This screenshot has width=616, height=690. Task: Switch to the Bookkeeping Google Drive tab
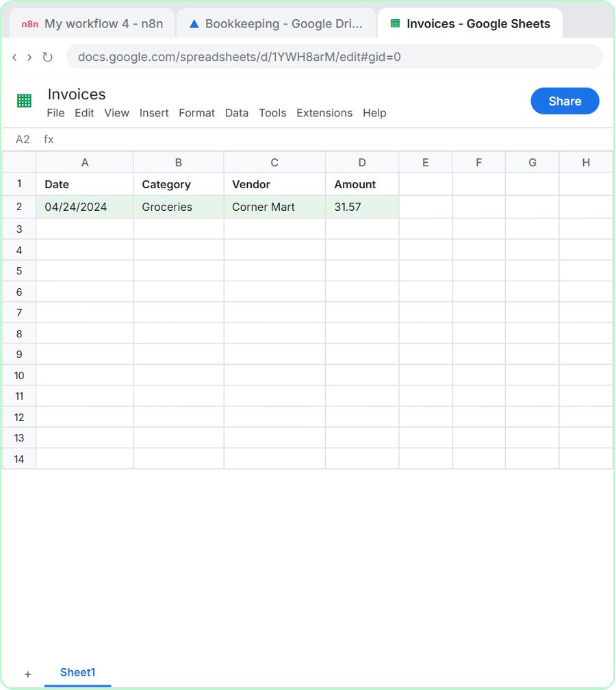click(276, 24)
